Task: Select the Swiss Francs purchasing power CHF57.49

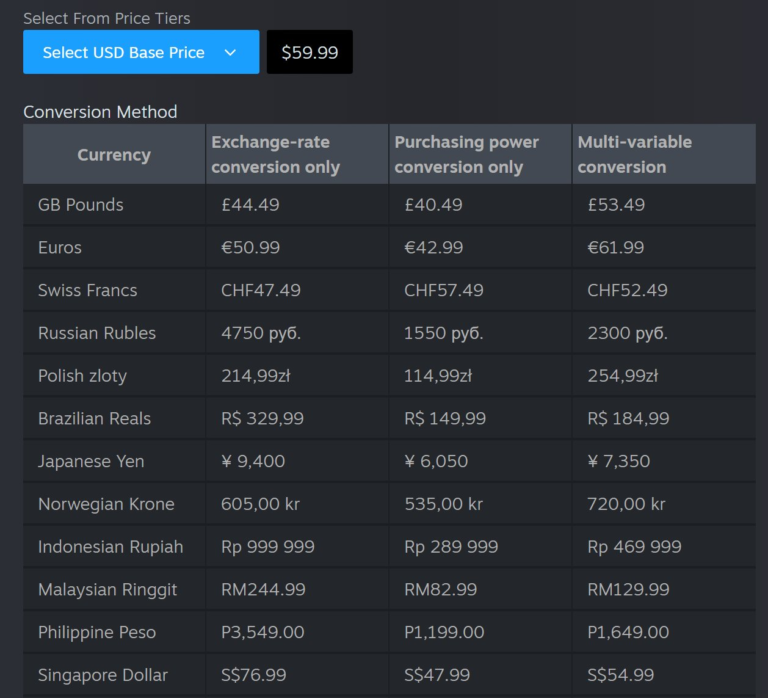Action: pyautogui.click(x=443, y=290)
